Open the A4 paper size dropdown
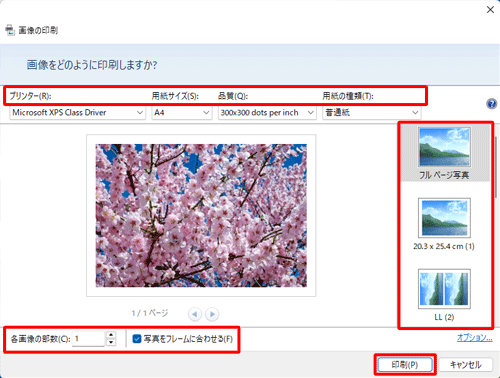The width and height of the screenshot is (500, 378). pos(182,113)
